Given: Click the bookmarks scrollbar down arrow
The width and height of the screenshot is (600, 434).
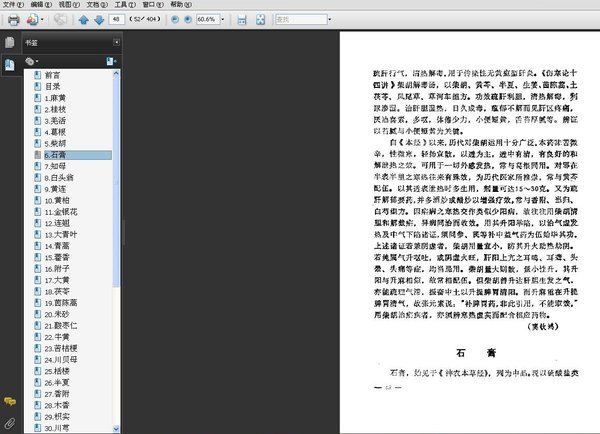Looking at the screenshot, I should tap(116, 429).
